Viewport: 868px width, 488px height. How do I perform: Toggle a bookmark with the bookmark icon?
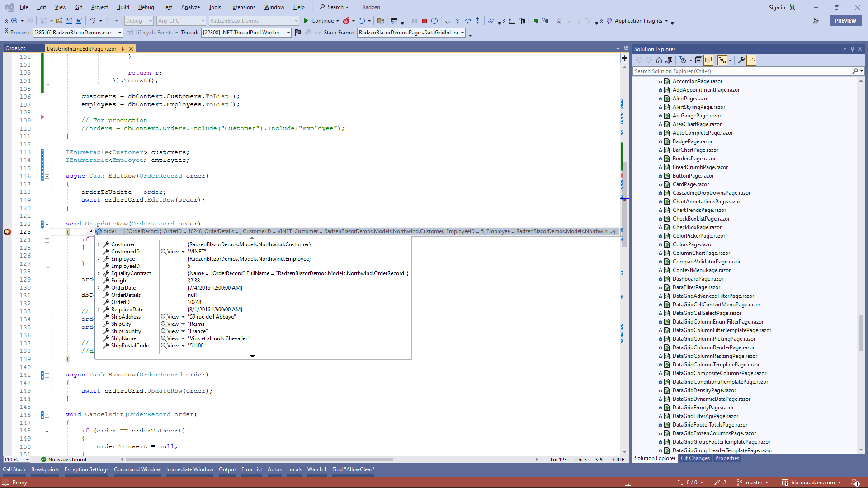559,21
